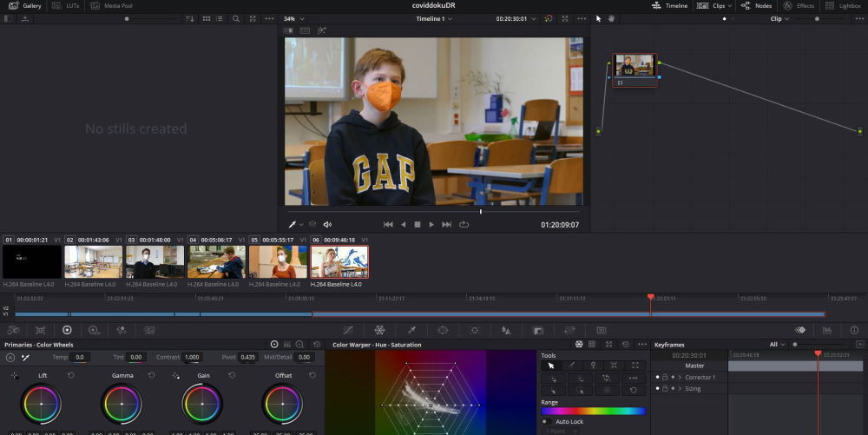The width and height of the screenshot is (868, 435).
Task: Select the pointer tool above node graph
Action: pos(598,19)
